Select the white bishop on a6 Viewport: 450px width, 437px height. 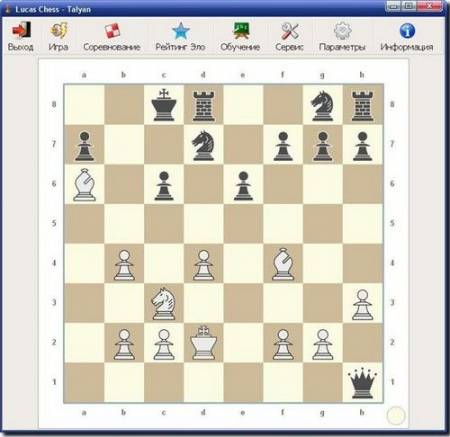(x=84, y=185)
